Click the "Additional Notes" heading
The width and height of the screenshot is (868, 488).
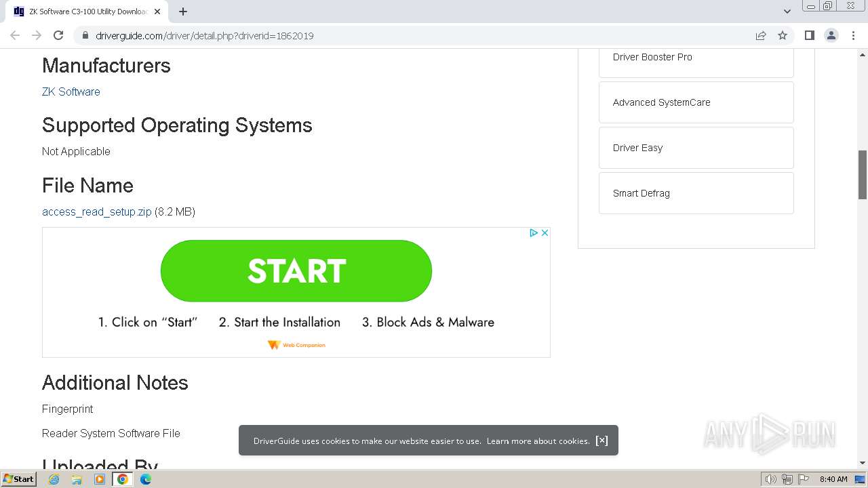pos(115,383)
